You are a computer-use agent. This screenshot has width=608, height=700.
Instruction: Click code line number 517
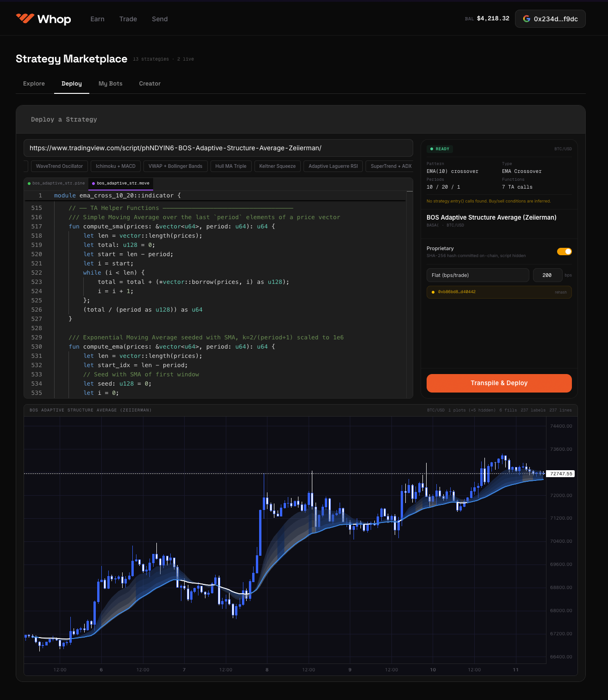pos(37,227)
